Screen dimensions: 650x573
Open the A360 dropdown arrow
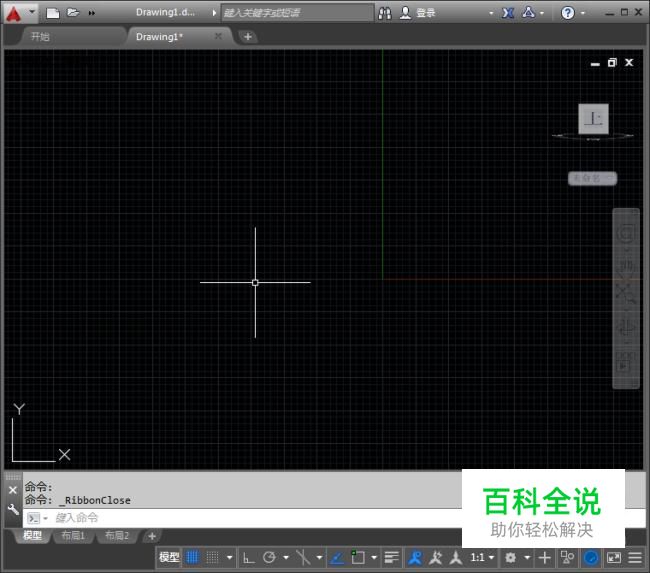pos(542,13)
